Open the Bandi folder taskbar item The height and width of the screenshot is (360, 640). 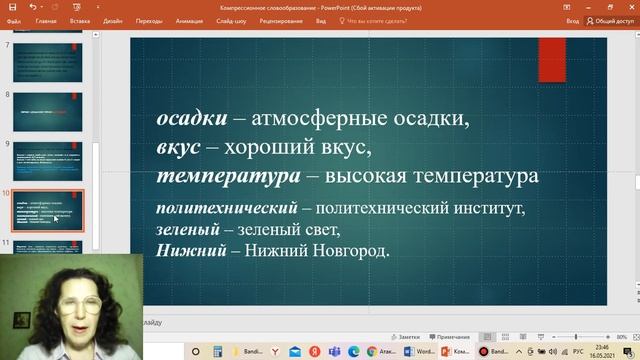[247, 351]
